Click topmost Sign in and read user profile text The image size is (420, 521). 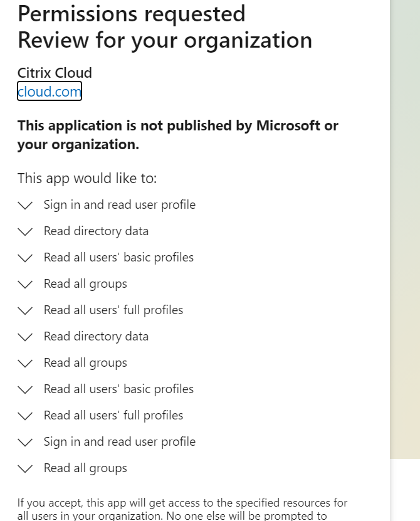(x=120, y=205)
